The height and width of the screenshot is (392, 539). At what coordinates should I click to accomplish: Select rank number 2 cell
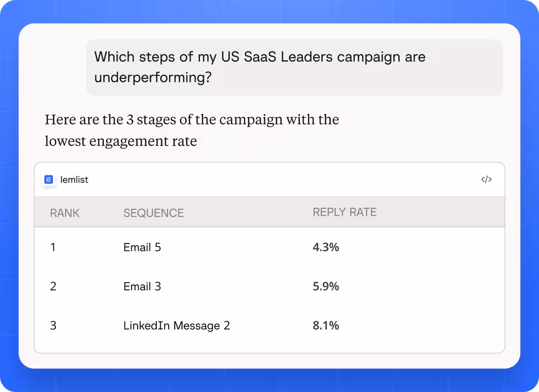point(53,287)
